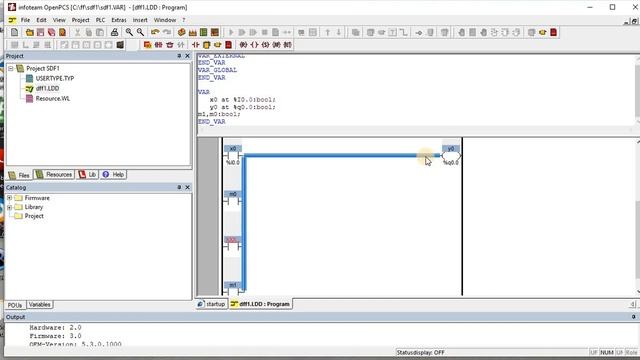
Task: Click the Open folder toolbar icon
Action: coord(30,32)
